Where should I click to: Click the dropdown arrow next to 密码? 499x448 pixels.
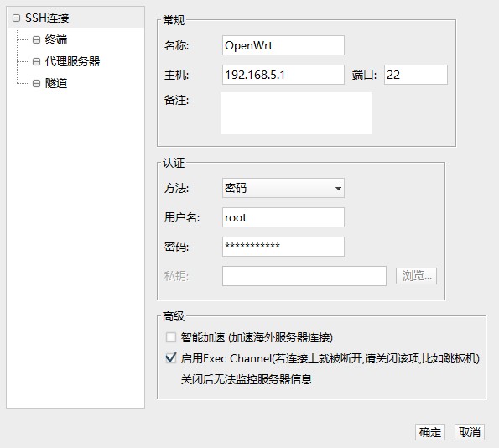[338, 189]
